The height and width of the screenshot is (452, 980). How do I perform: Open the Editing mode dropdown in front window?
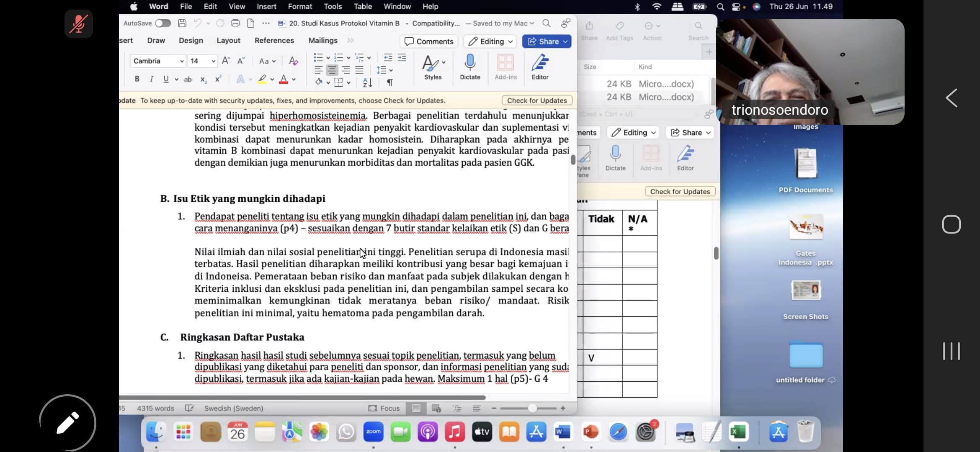point(490,41)
